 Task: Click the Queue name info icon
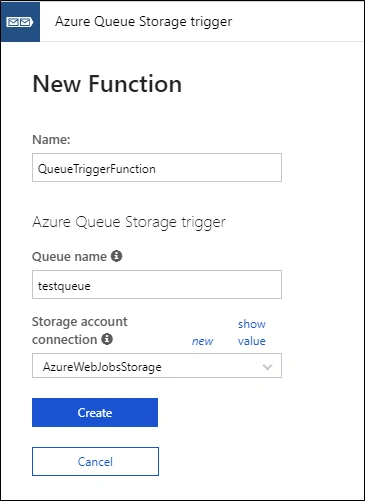click(x=116, y=256)
